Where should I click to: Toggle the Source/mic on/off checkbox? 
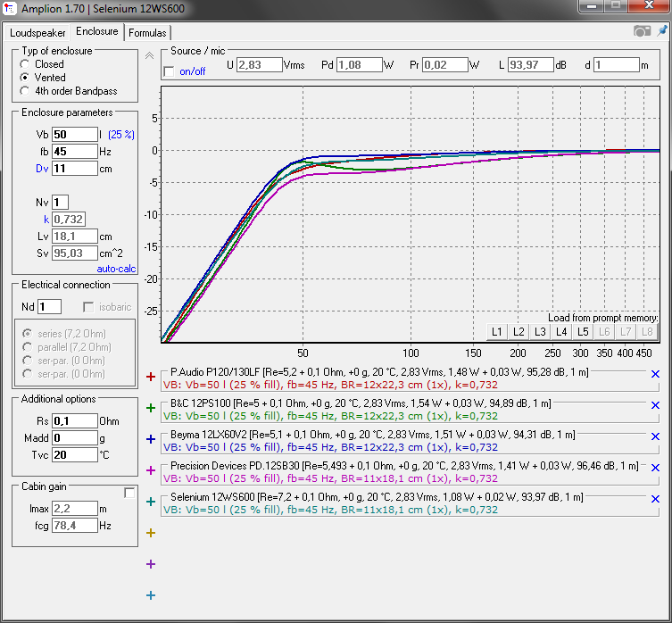pyautogui.click(x=170, y=71)
